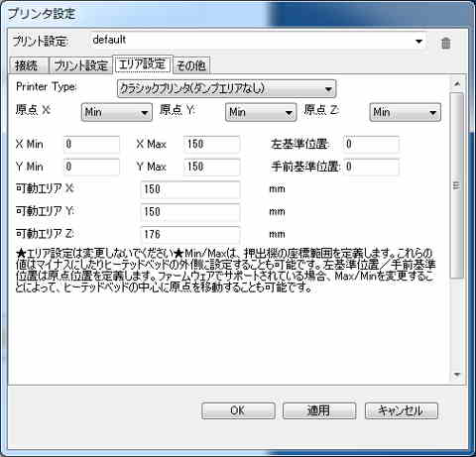Switch to the その他 tab
The image size is (476, 457).
191,65
